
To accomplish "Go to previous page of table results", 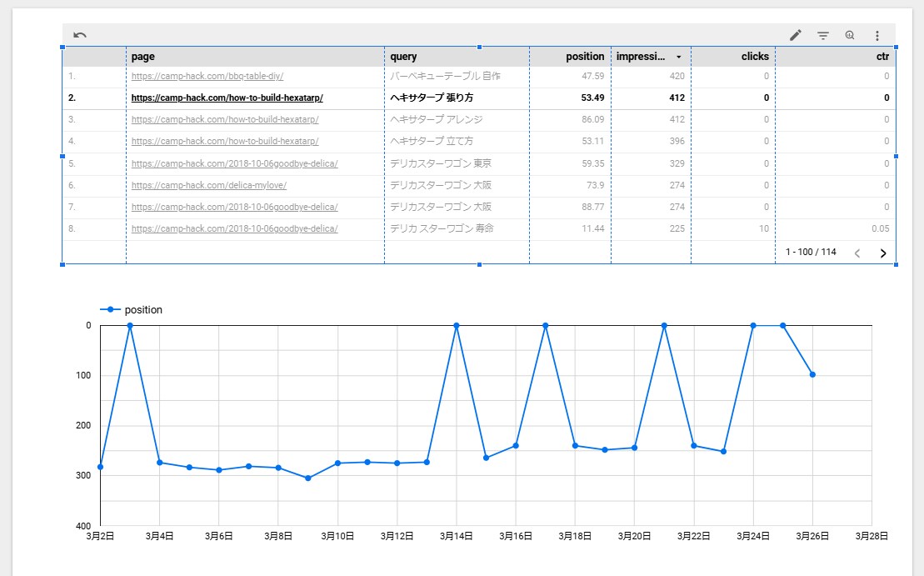I will 857,253.
